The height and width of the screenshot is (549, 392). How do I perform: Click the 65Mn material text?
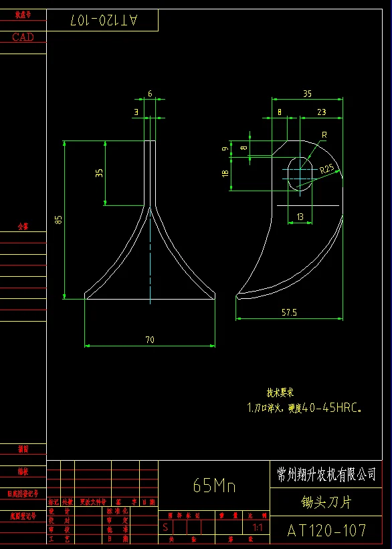click(214, 486)
